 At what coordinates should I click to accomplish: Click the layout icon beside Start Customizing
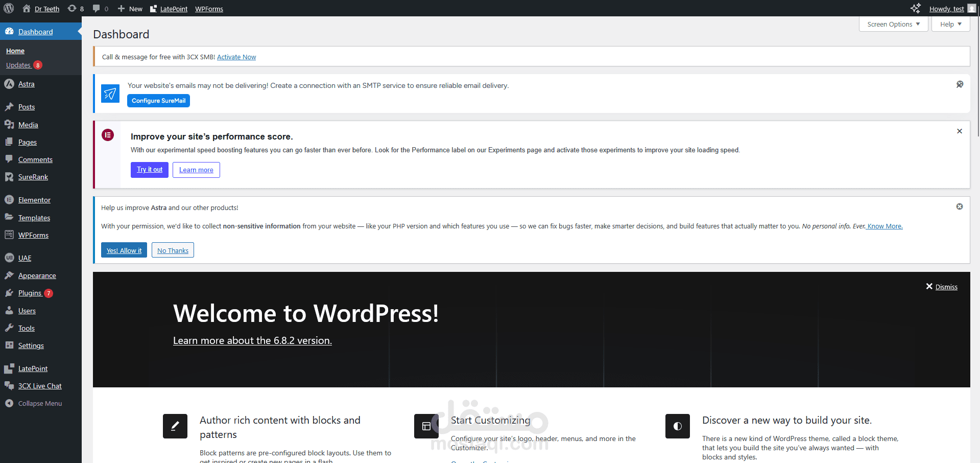(x=426, y=426)
